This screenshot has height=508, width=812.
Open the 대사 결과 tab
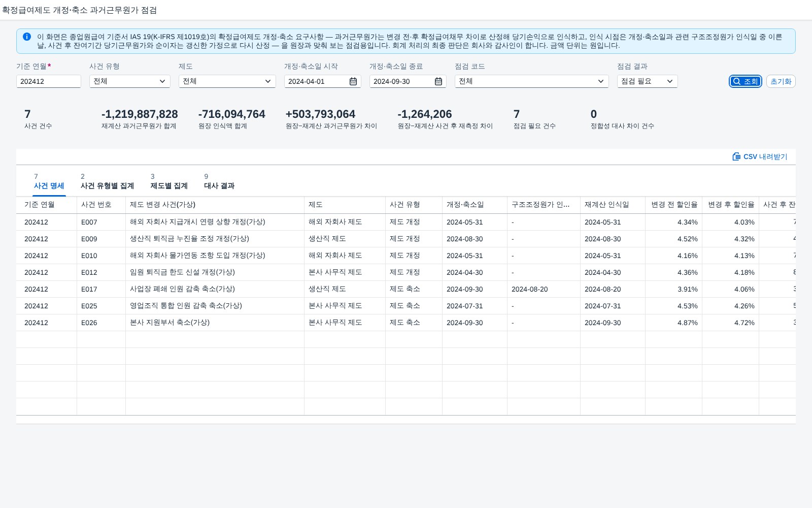[219, 181]
